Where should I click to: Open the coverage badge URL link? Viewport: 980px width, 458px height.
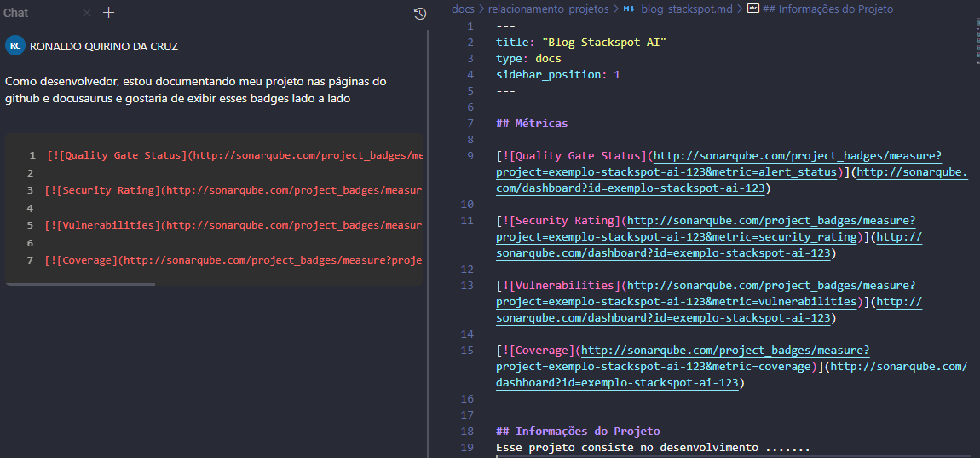(x=683, y=358)
